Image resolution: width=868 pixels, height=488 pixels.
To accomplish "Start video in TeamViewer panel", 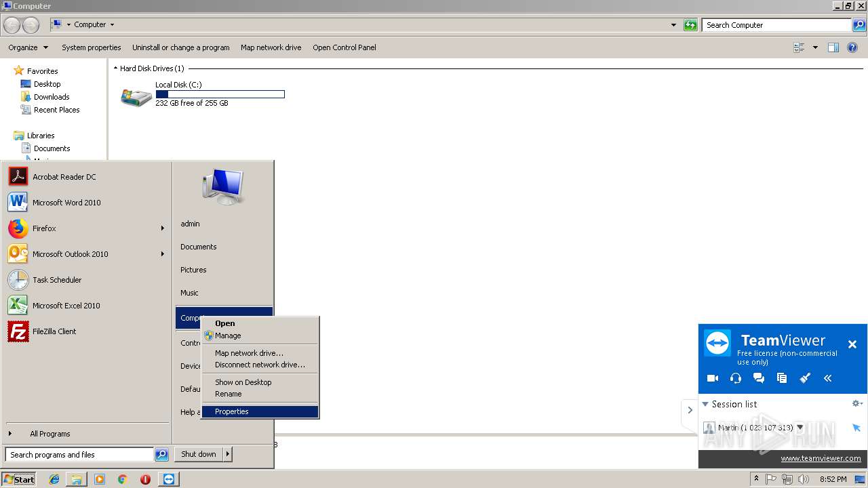I will pyautogui.click(x=713, y=378).
